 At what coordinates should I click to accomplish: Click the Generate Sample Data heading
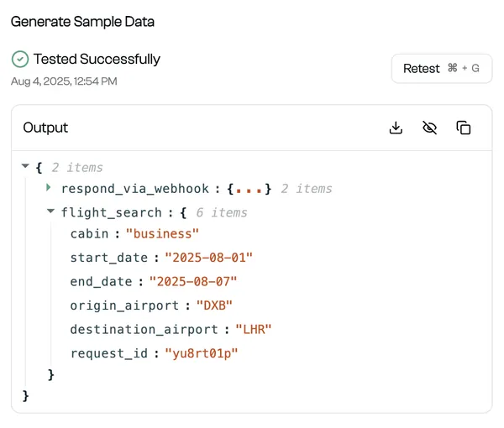coord(82,22)
